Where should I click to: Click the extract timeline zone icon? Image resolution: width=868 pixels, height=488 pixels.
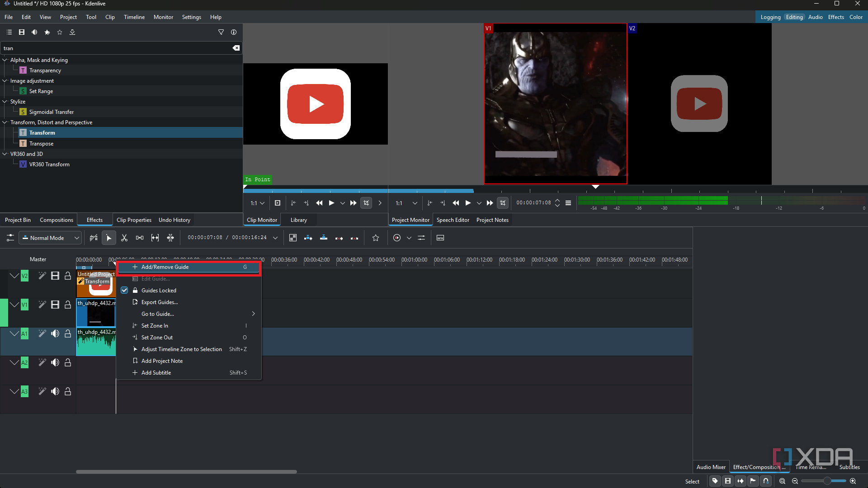tap(339, 238)
